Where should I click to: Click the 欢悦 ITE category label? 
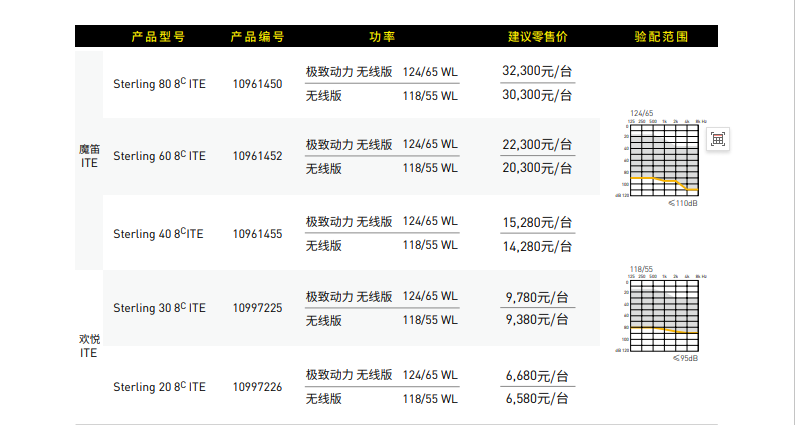click(x=89, y=346)
